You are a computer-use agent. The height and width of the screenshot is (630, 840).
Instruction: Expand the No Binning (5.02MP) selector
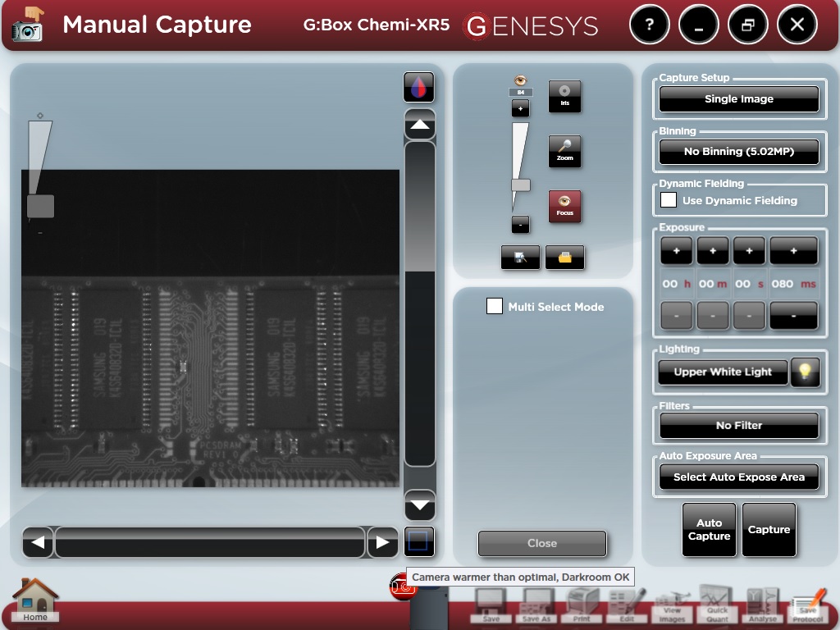pos(738,152)
